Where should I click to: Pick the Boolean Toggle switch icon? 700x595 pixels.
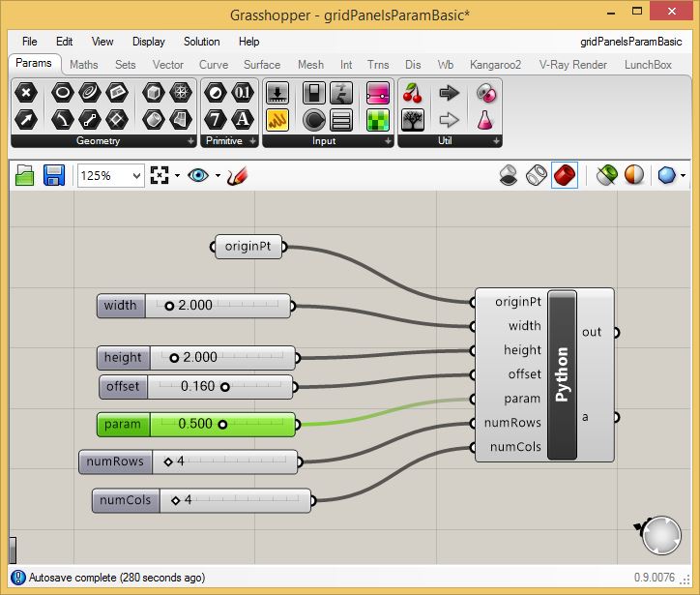coord(314,93)
